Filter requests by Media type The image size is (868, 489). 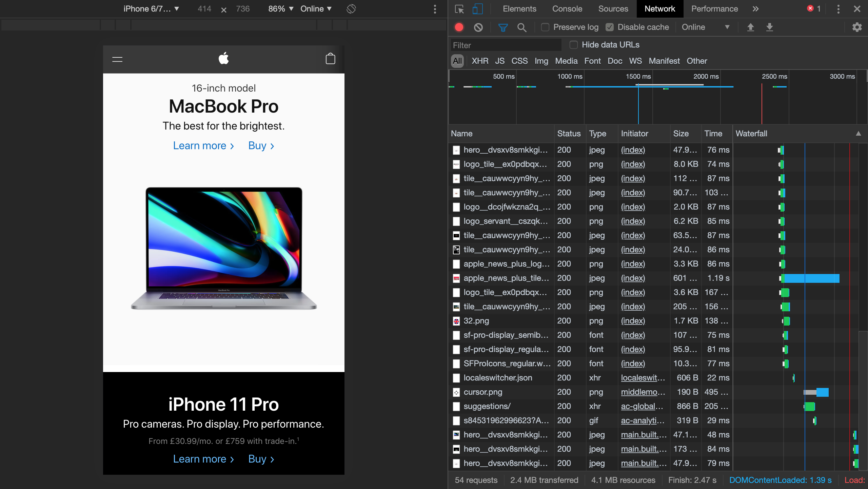tap(566, 61)
